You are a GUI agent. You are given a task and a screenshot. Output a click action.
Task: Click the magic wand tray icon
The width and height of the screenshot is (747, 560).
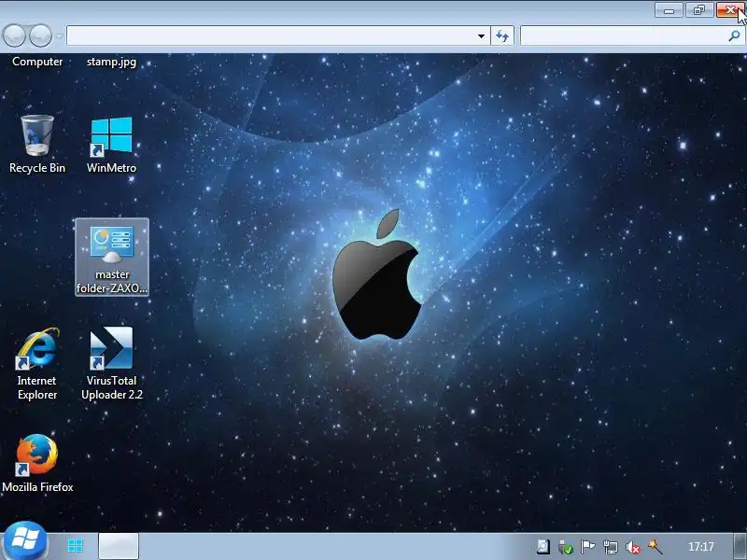coord(655,547)
